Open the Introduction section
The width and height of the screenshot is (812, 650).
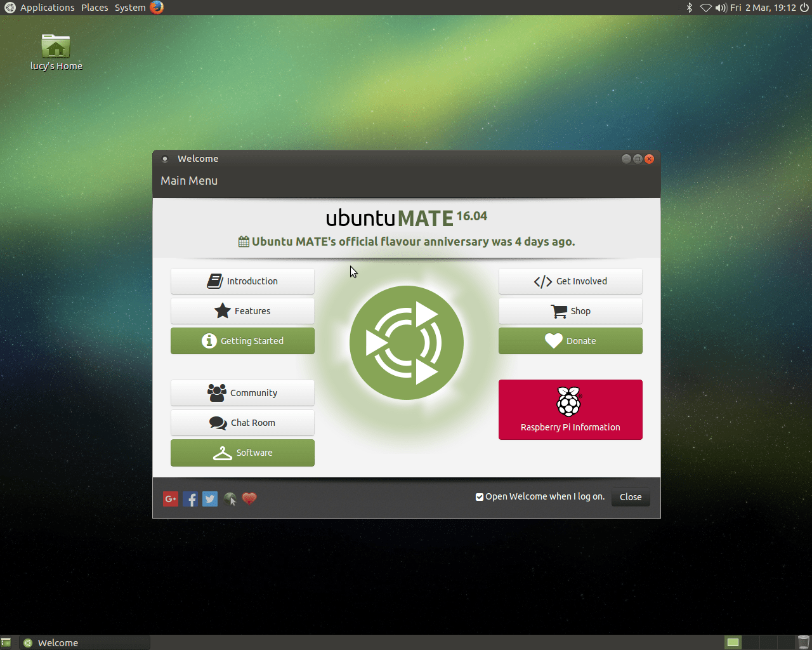coord(242,281)
